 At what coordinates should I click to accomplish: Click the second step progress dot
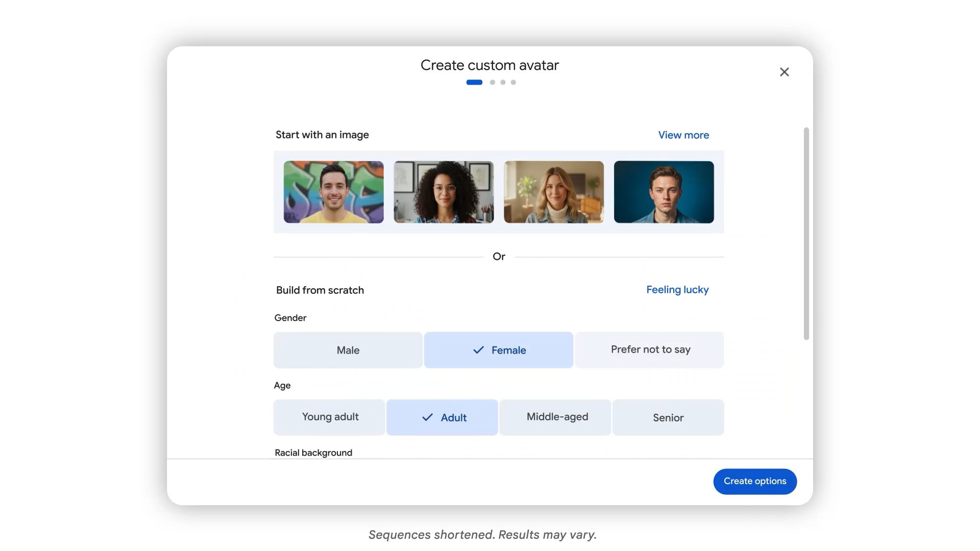click(x=493, y=82)
